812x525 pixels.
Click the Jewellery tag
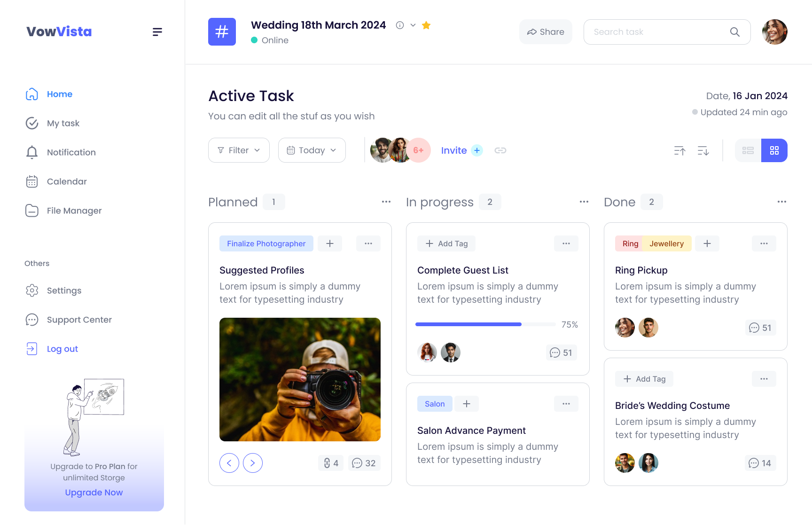pyautogui.click(x=667, y=243)
